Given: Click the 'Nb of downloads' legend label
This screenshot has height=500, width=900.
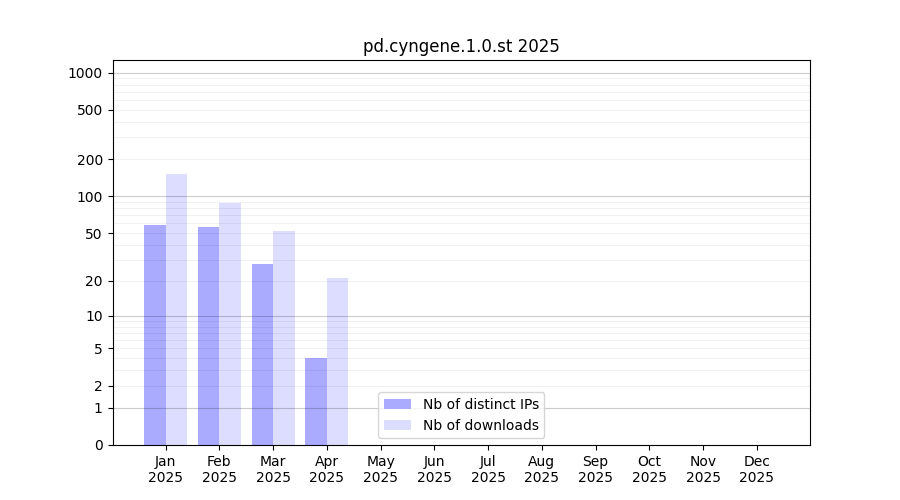Looking at the screenshot, I should 481,425.
